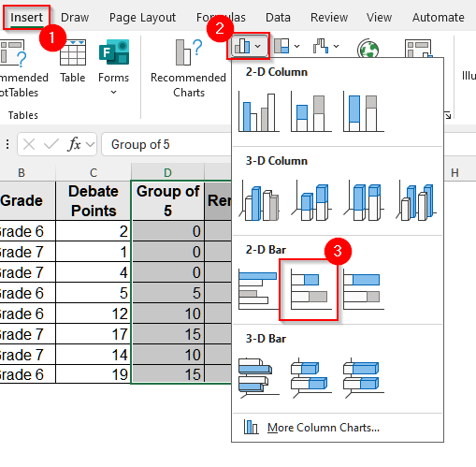Click the formula bar showing Group of 5

click(167, 144)
